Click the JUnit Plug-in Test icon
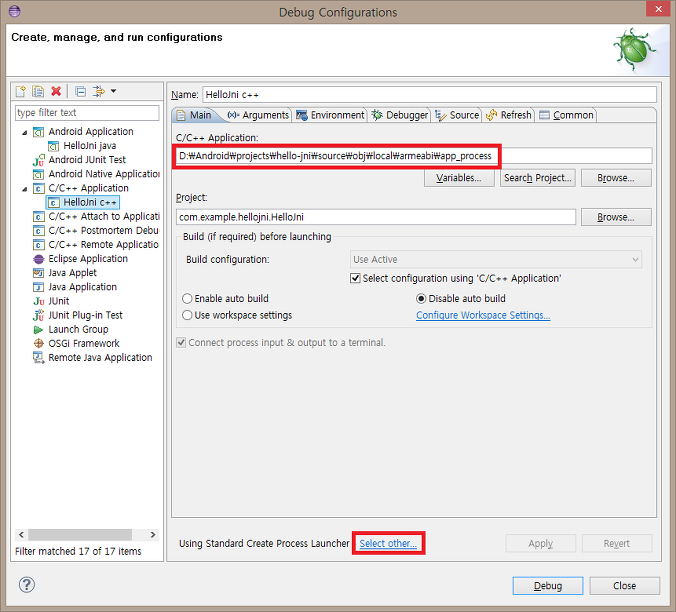 click(39, 315)
